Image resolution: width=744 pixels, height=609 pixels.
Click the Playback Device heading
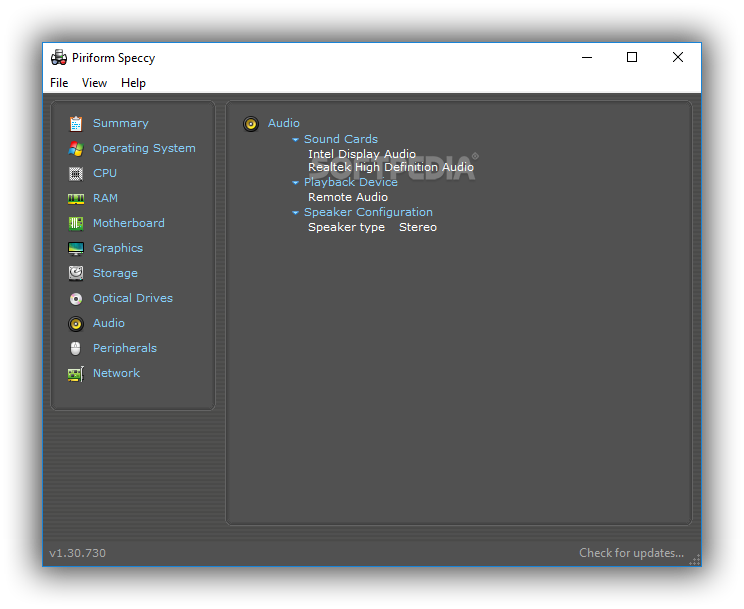351,183
